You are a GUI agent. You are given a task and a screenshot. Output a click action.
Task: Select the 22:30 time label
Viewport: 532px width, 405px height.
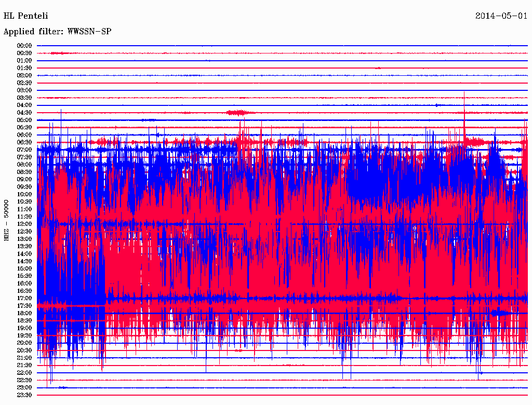pyautogui.click(x=24, y=380)
